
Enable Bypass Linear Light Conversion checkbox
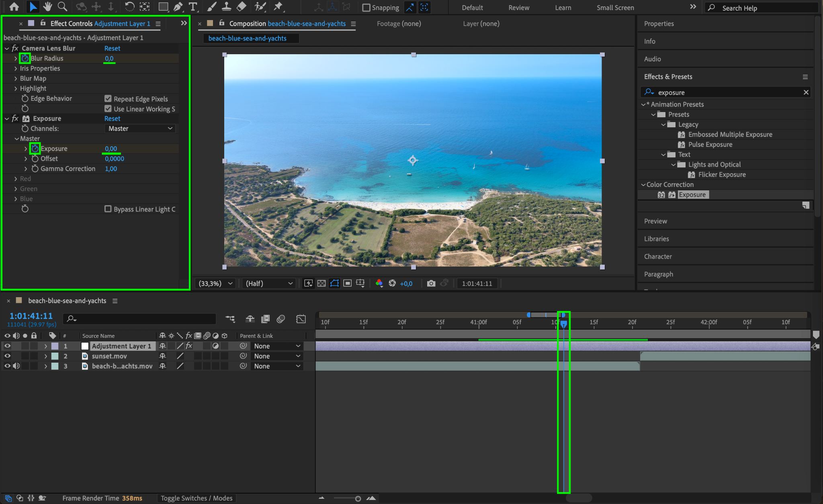(x=108, y=209)
